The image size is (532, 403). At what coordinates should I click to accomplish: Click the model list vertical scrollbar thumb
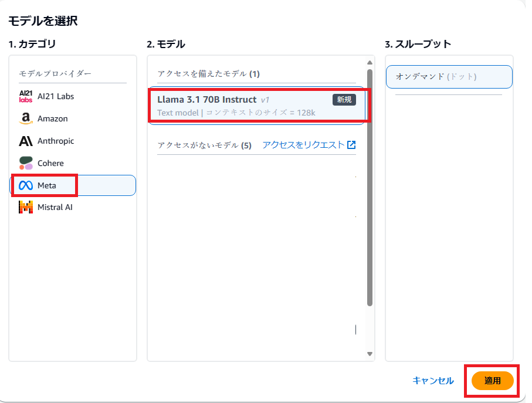pos(370,188)
